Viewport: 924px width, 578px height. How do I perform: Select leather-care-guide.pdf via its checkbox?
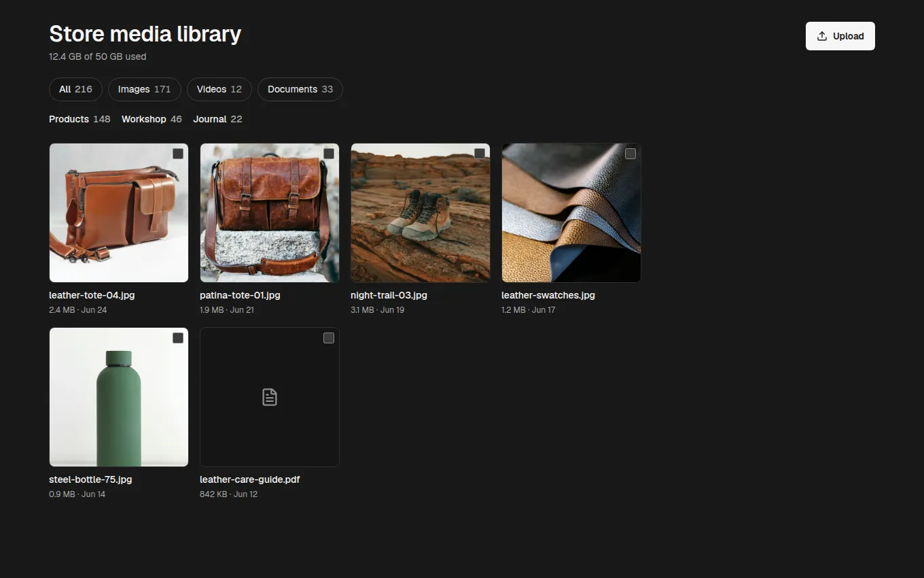click(x=329, y=338)
